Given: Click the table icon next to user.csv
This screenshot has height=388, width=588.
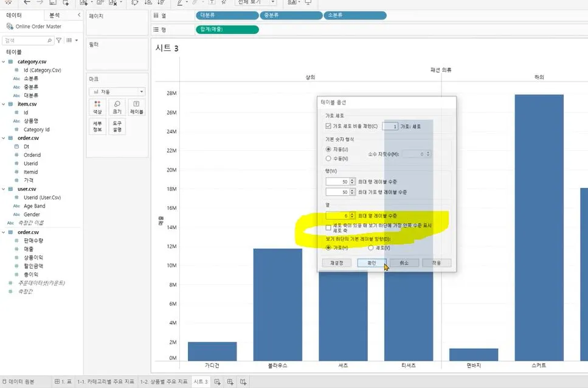Looking at the screenshot, I should [10, 189].
